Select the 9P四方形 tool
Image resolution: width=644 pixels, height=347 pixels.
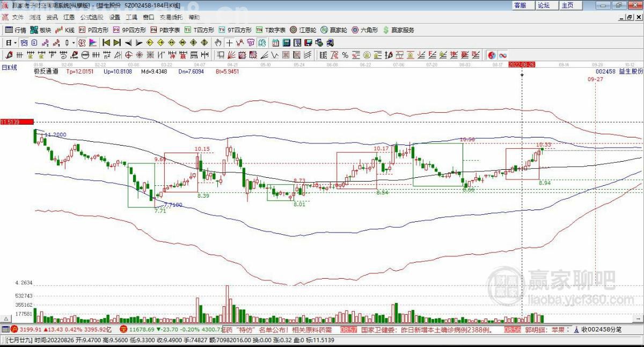click(129, 30)
